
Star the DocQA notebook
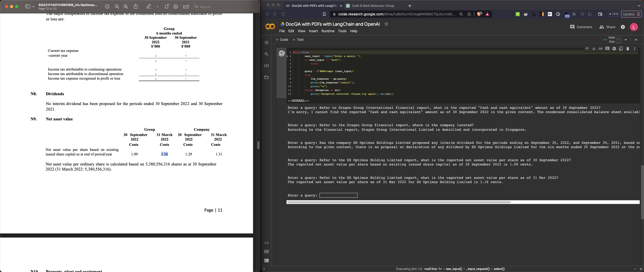386,24
